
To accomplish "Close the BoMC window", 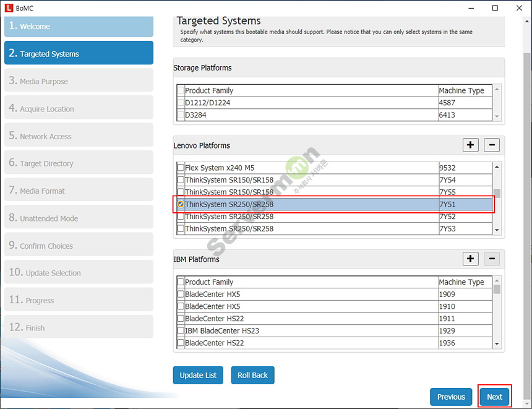I will click(519, 8).
